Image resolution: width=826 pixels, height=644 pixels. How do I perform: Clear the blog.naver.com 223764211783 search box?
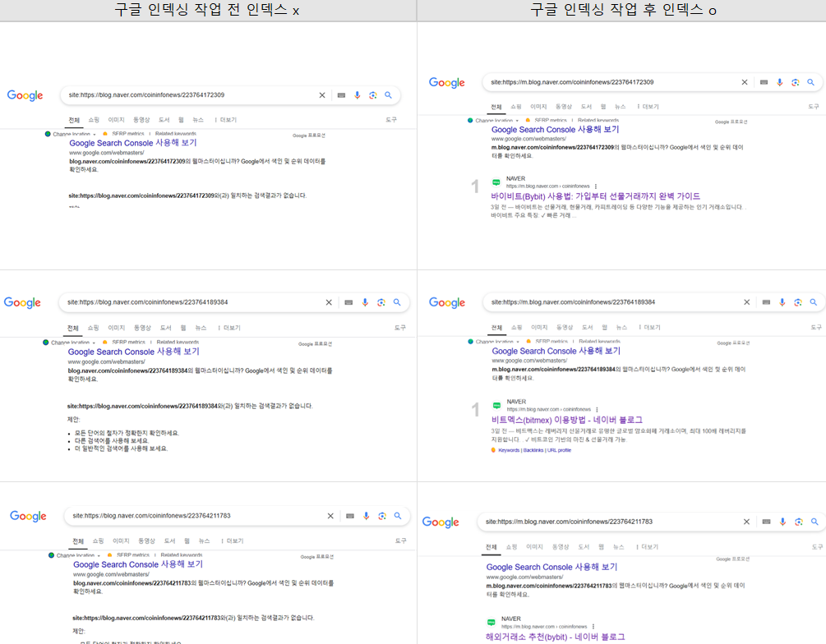(330, 516)
